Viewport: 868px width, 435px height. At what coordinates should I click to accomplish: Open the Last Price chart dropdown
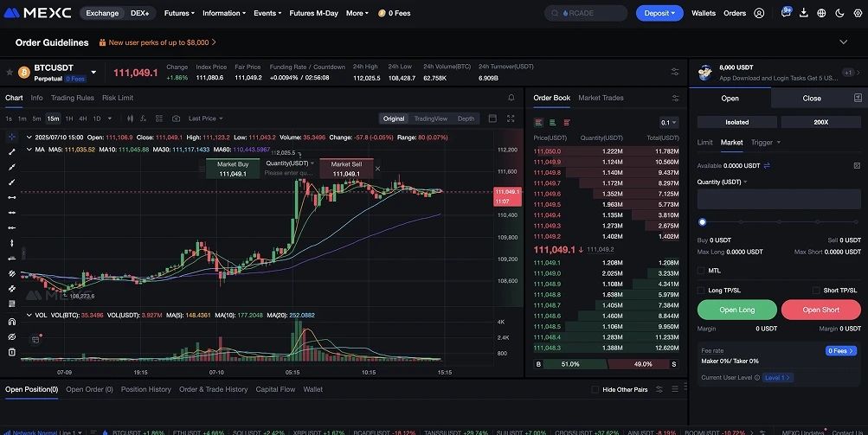coord(205,118)
